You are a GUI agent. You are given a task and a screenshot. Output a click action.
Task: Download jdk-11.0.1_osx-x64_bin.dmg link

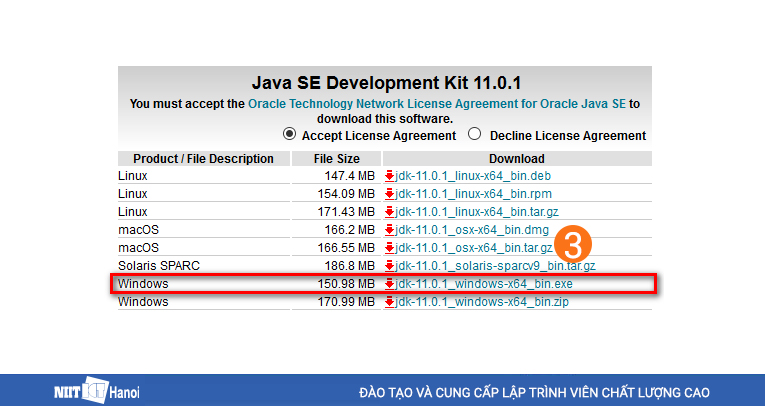tap(472, 230)
